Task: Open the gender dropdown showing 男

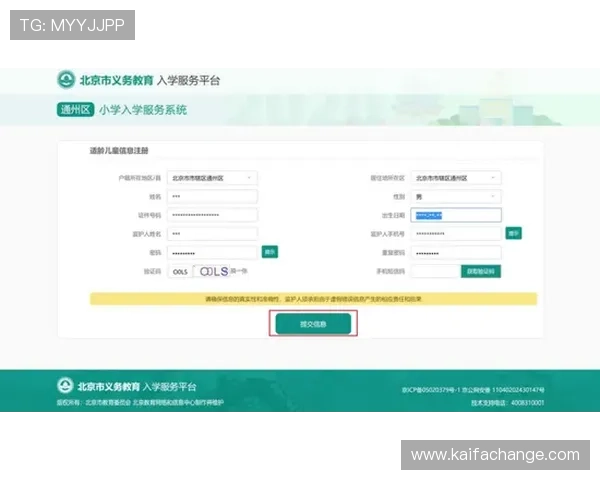Action: [x=456, y=197]
